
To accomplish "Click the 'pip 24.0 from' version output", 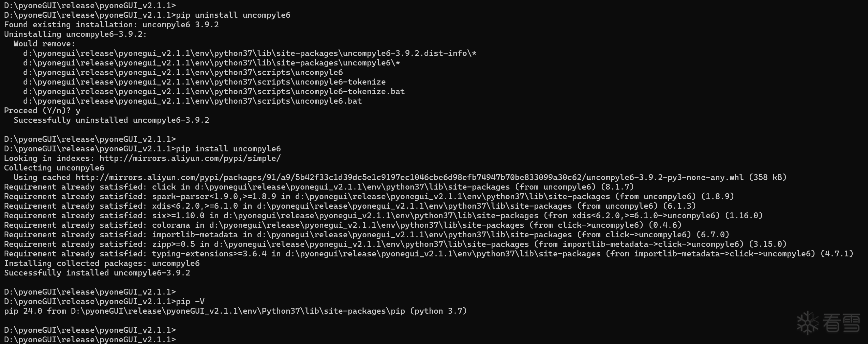I will tap(235, 311).
